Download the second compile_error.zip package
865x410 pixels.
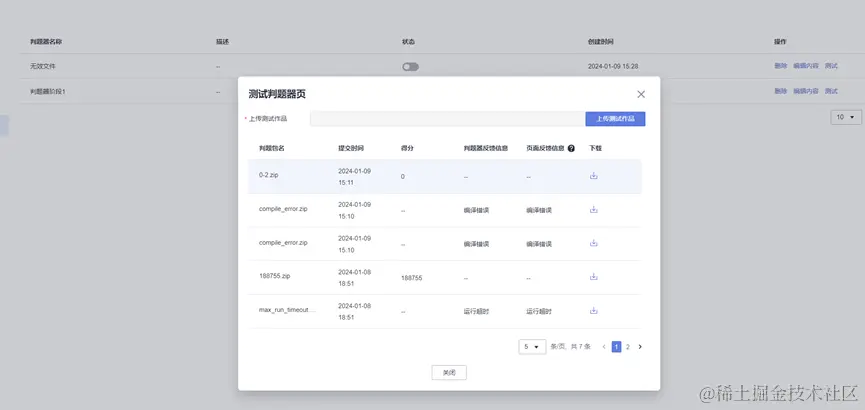pos(594,243)
